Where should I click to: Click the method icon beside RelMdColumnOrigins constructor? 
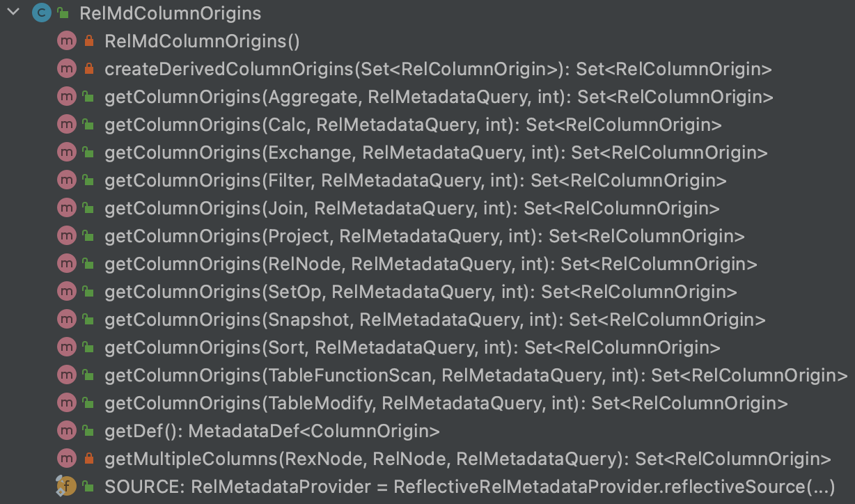(x=67, y=40)
